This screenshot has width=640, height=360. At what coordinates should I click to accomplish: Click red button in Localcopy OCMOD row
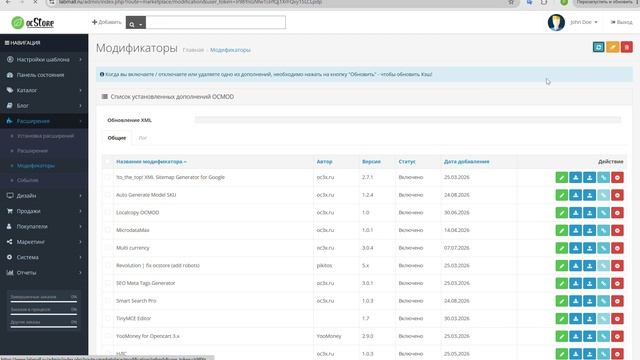pos(617,213)
